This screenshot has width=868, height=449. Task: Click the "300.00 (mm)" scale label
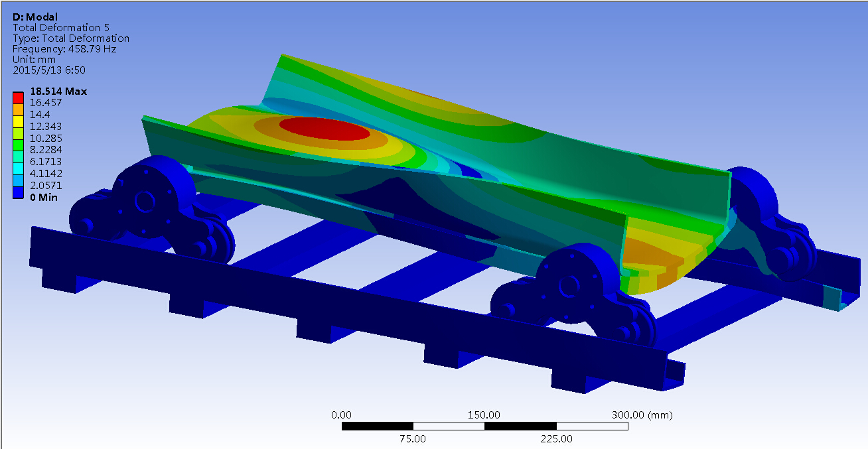pyautogui.click(x=642, y=415)
